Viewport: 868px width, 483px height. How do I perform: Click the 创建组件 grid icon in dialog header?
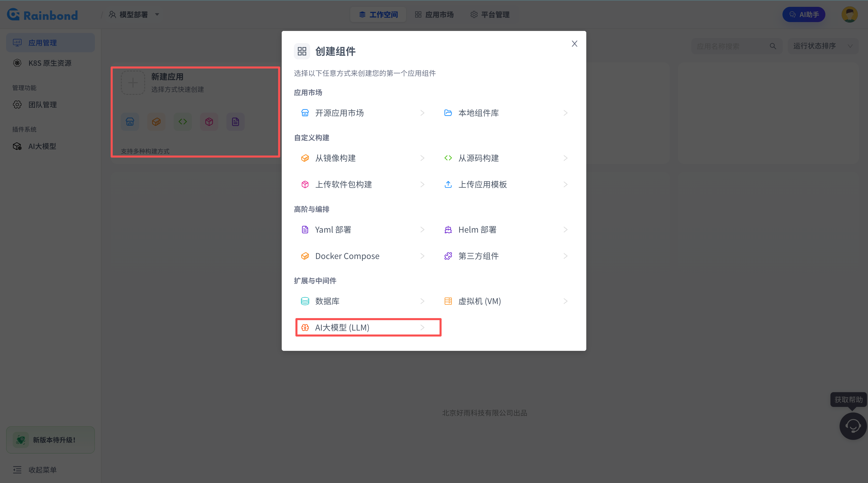tap(302, 51)
